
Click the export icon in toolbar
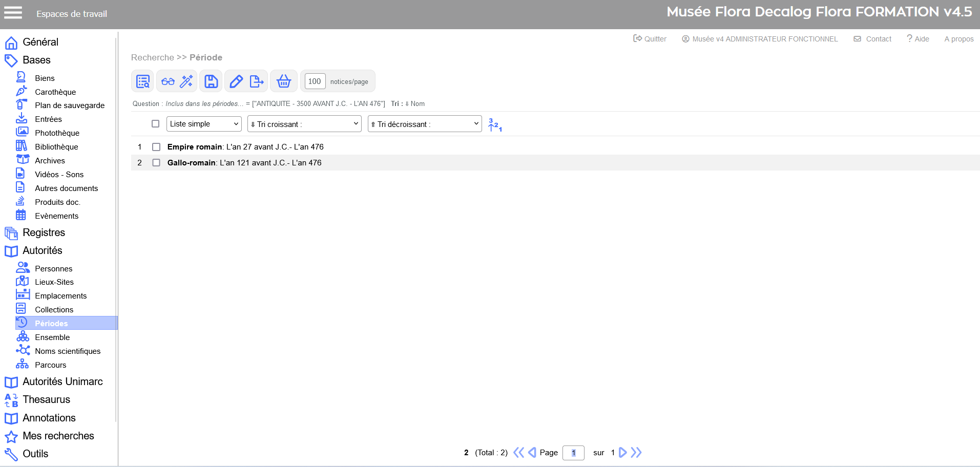coord(256,81)
